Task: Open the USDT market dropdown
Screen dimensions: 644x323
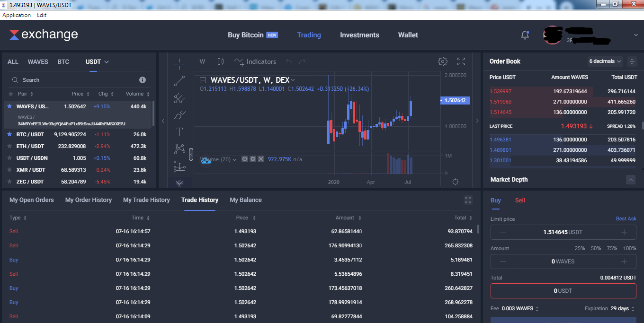Action: [97, 62]
